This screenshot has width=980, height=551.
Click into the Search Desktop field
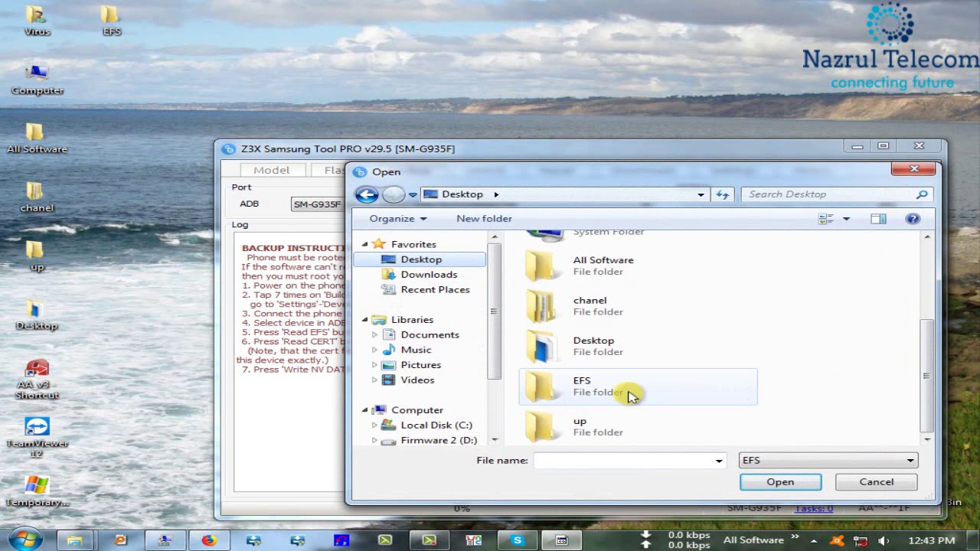[x=830, y=194]
